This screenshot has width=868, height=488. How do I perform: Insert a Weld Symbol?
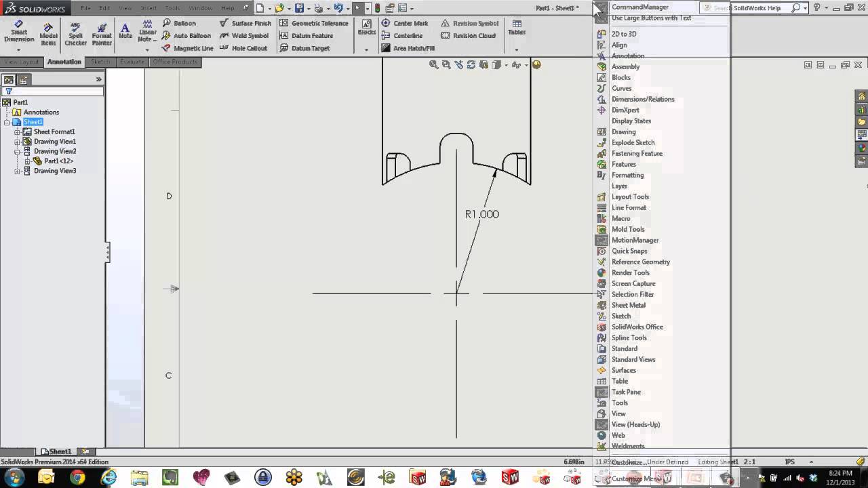click(244, 36)
